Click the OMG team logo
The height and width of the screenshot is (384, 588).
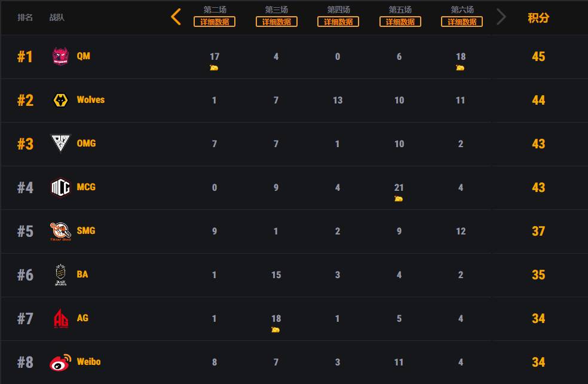tap(60, 144)
